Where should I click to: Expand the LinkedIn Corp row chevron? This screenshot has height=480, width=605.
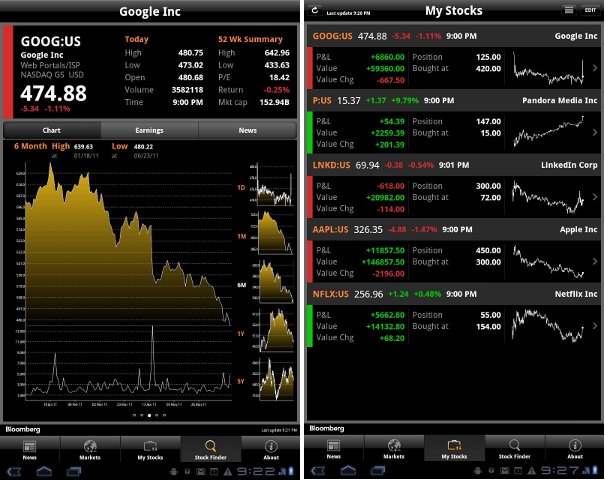click(595, 197)
